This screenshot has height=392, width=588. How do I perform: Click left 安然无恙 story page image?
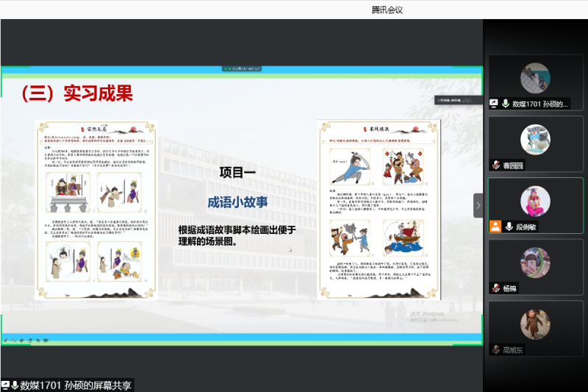click(x=96, y=210)
